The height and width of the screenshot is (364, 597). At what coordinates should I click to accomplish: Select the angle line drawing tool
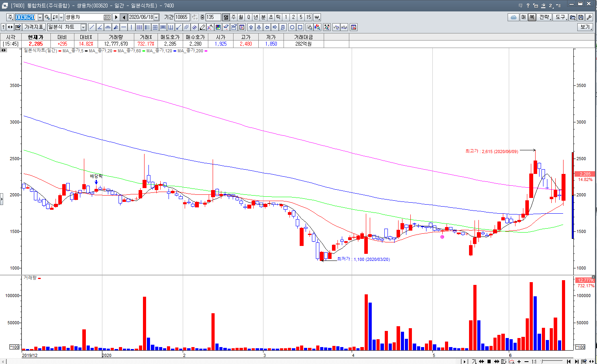(x=100, y=27)
